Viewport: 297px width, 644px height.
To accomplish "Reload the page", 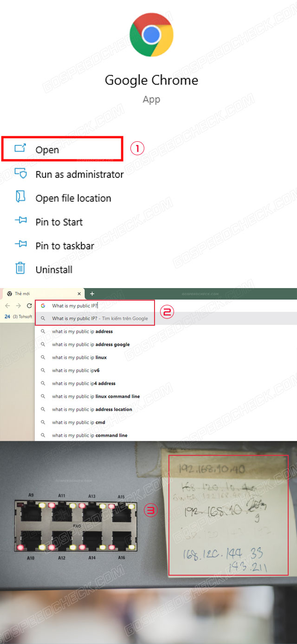I will [29, 306].
